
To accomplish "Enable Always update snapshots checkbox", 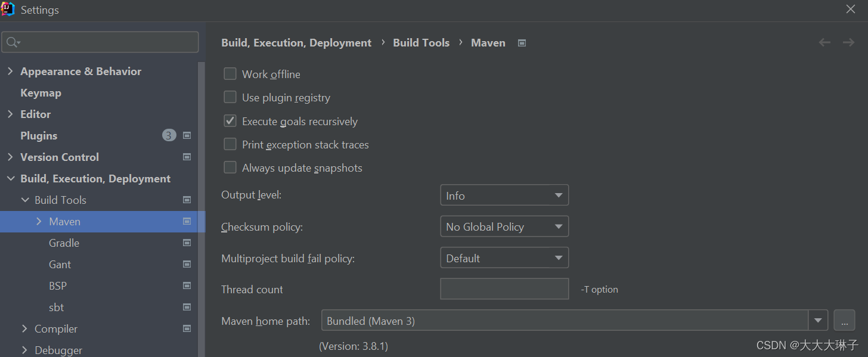I will (230, 167).
